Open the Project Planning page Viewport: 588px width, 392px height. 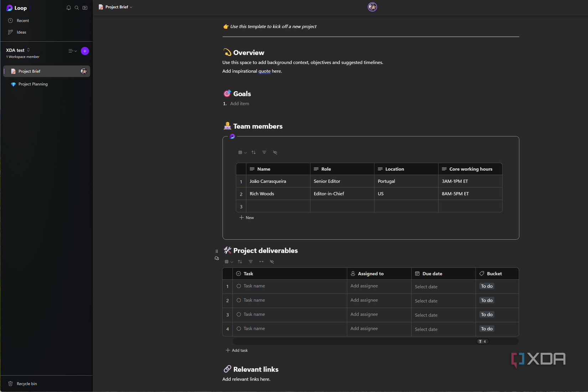coord(33,84)
